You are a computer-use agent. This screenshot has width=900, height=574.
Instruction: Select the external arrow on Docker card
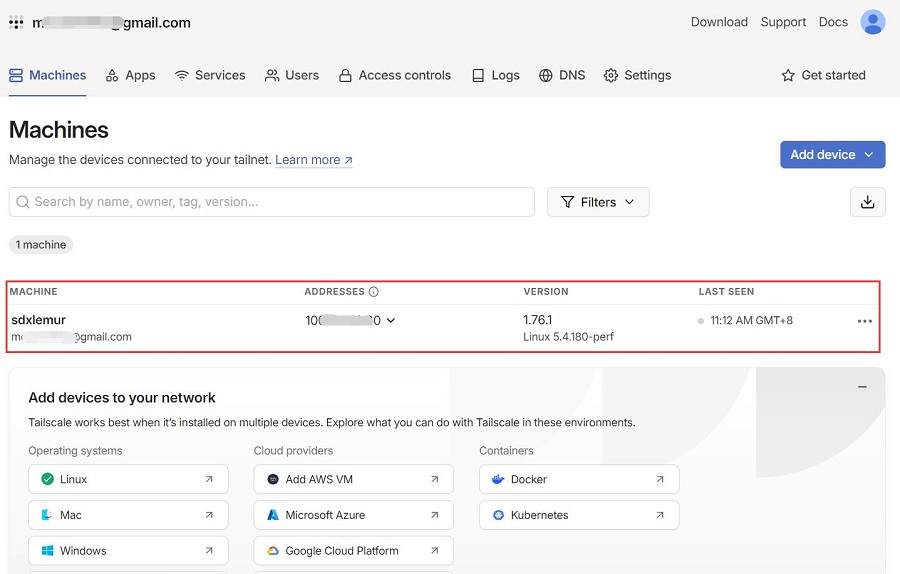(660, 479)
